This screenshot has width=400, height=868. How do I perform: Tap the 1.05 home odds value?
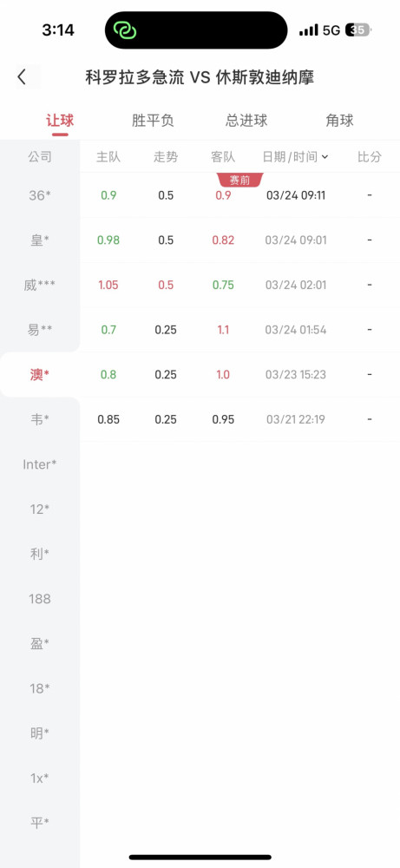click(108, 285)
